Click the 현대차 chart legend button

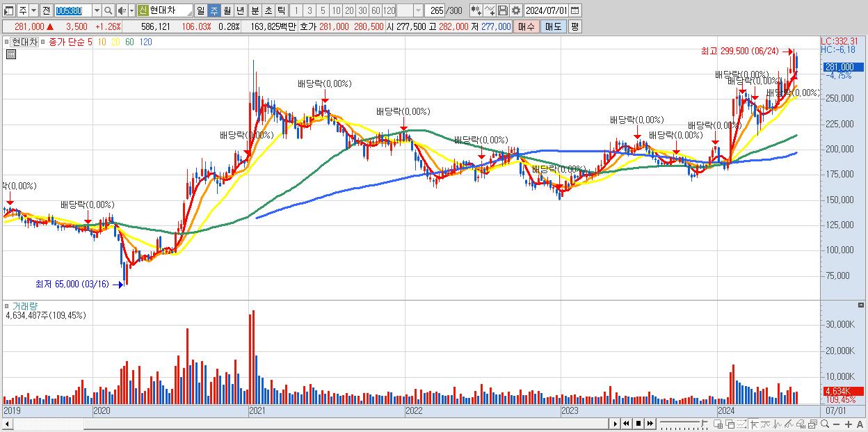click(24, 42)
